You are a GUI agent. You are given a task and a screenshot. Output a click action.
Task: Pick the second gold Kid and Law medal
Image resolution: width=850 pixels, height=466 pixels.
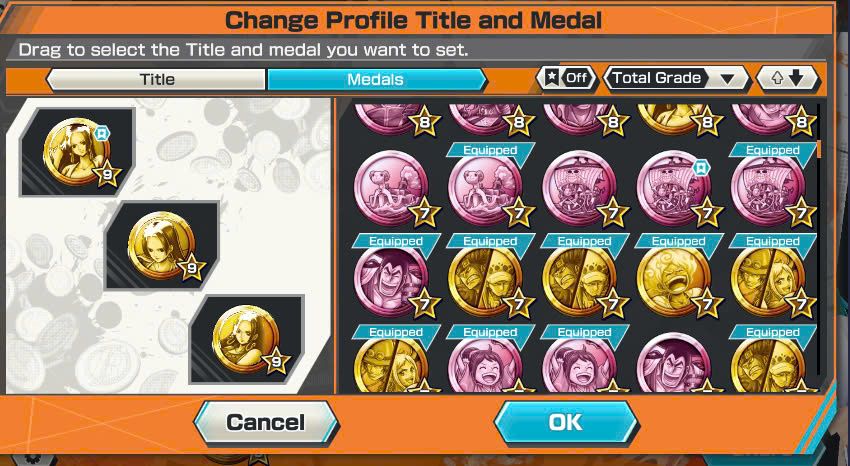pos(579,281)
